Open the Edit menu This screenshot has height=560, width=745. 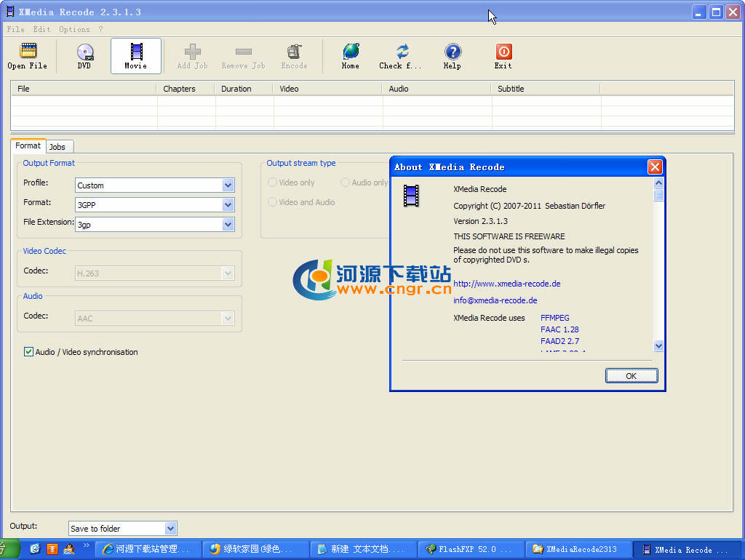tap(41, 30)
